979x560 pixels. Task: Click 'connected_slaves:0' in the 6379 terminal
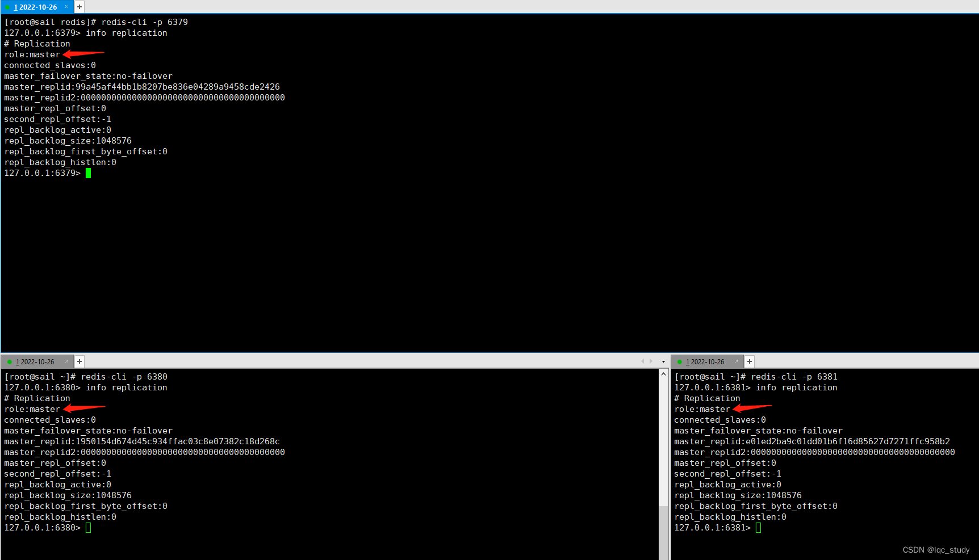[50, 65]
